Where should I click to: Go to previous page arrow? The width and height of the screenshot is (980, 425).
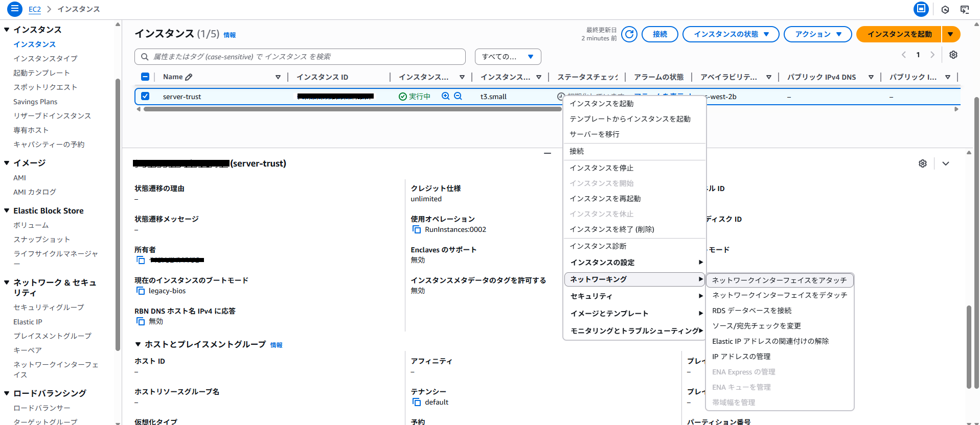(x=904, y=55)
